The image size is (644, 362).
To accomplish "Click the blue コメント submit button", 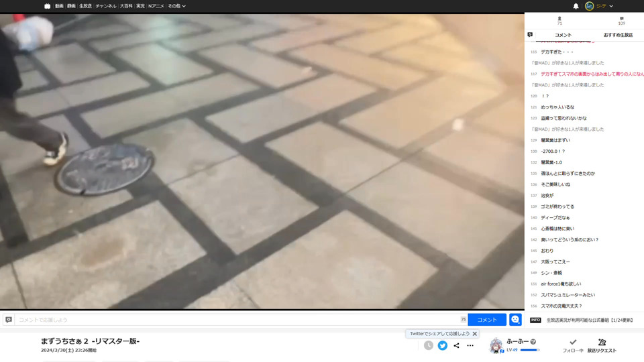I will [x=487, y=319].
